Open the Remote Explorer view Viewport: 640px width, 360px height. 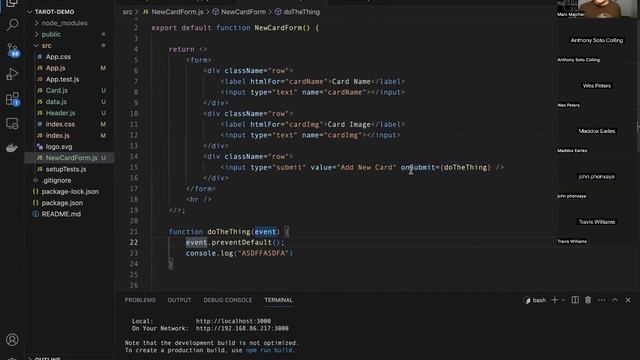(12, 123)
